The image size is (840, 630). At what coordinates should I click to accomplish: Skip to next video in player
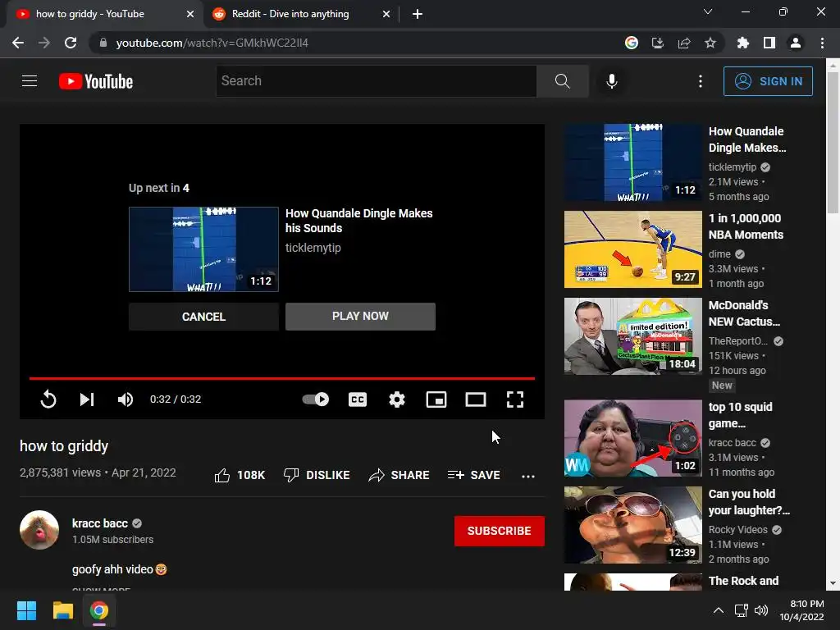(x=87, y=399)
